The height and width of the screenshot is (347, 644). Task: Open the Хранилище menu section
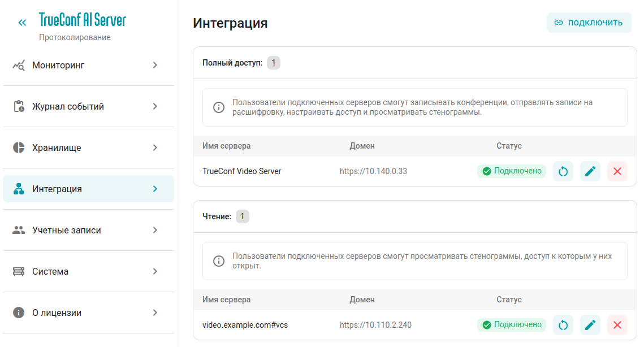tap(88, 148)
